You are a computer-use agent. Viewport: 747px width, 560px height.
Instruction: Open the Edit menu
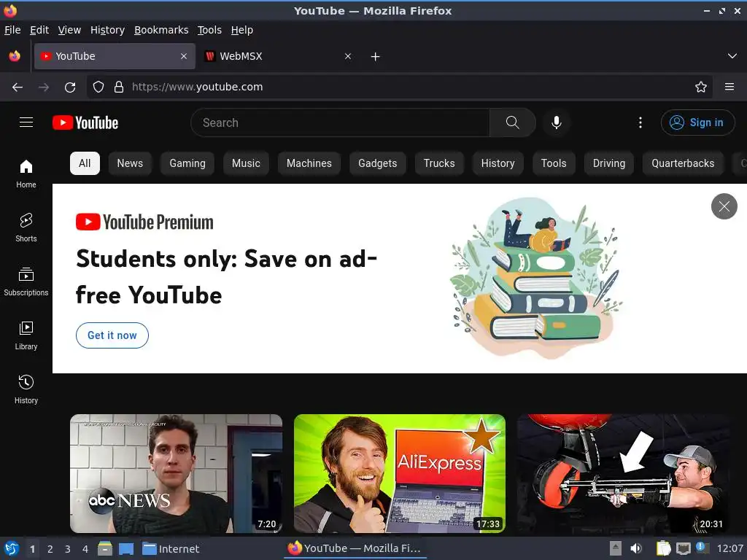tap(39, 30)
